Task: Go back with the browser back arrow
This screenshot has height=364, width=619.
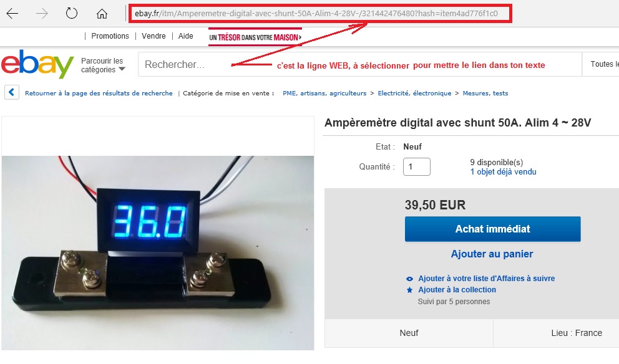Action: tap(12, 14)
